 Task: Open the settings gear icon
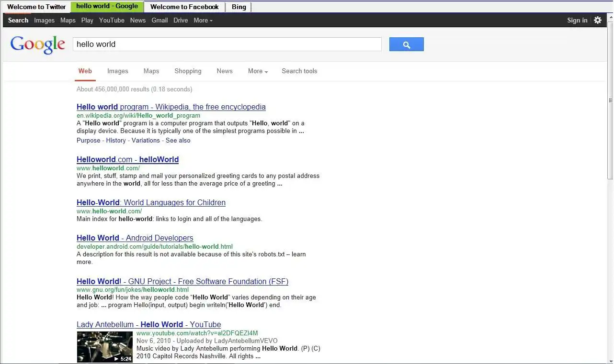point(598,20)
